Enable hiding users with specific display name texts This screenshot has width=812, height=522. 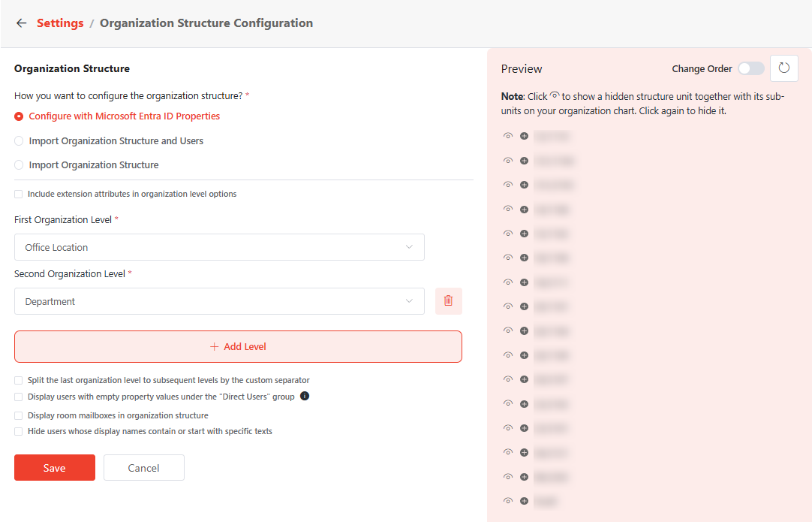(x=18, y=430)
